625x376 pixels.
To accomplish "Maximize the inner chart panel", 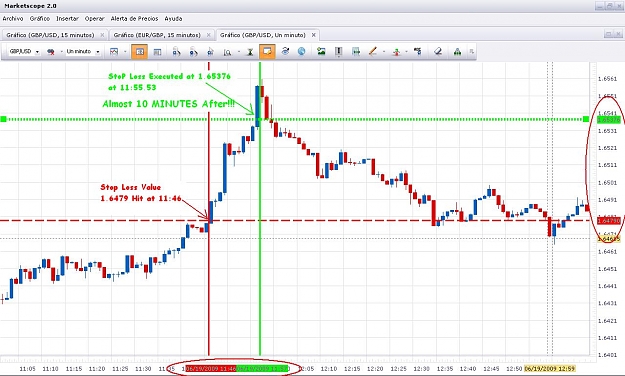I will pyautogui.click(x=608, y=34).
